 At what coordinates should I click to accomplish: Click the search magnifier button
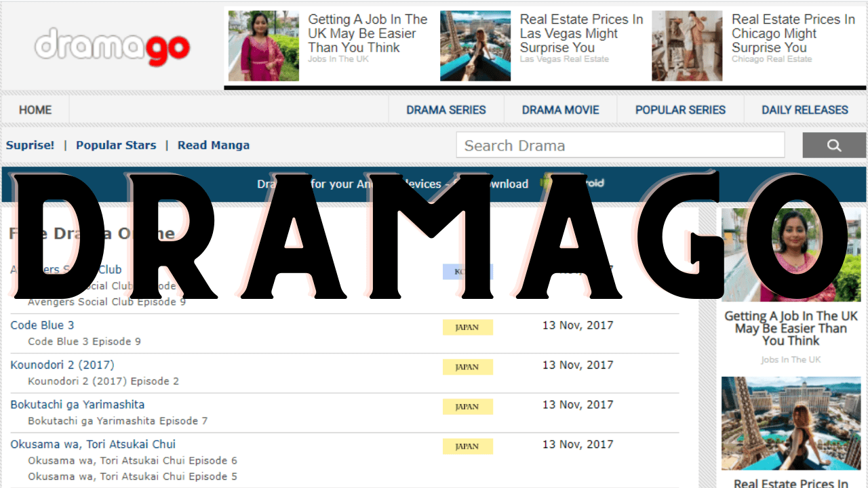(834, 145)
